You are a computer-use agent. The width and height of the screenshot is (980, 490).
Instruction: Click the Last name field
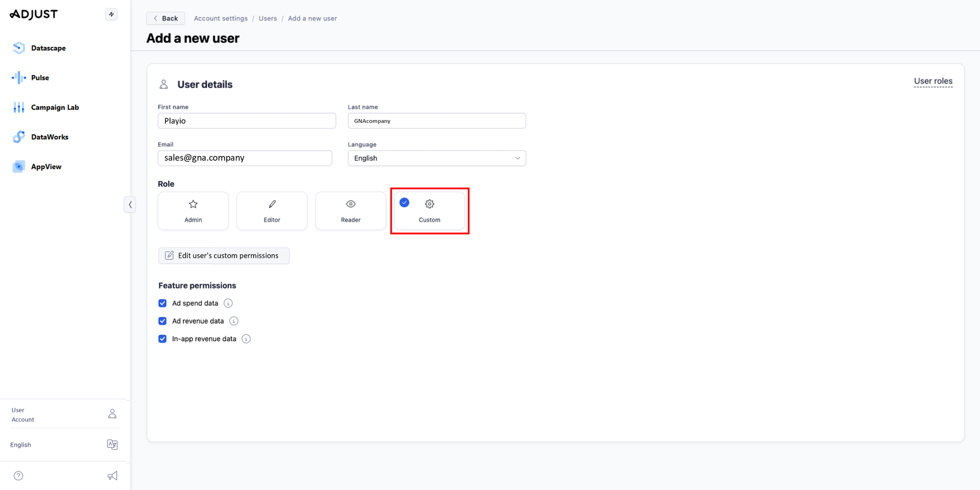click(437, 121)
